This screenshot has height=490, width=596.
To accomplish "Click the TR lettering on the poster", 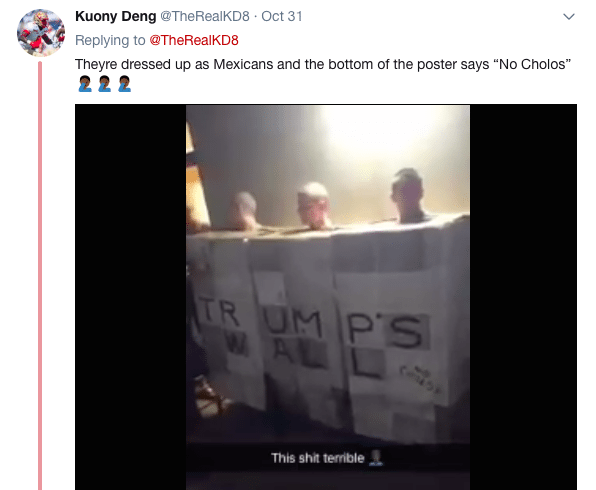I will (219, 311).
